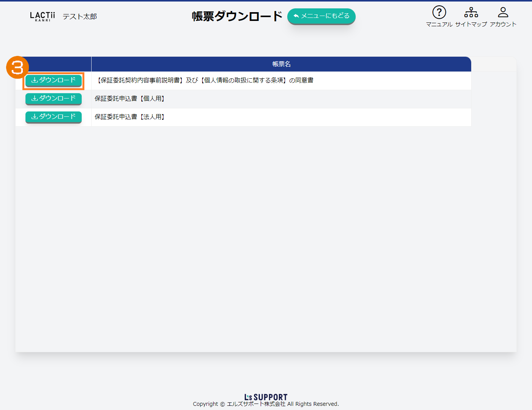Select the 保証委託申込書【個人用】 row text

(x=130, y=99)
